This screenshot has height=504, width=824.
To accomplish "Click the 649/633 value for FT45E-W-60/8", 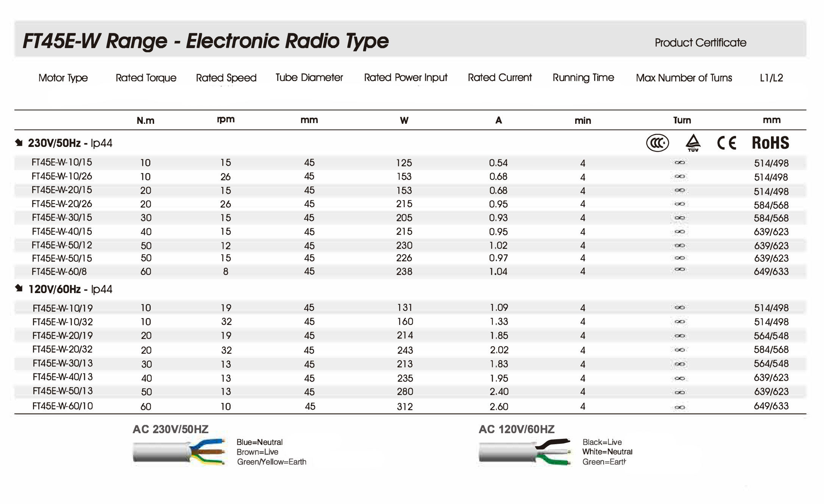I will point(771,272).
